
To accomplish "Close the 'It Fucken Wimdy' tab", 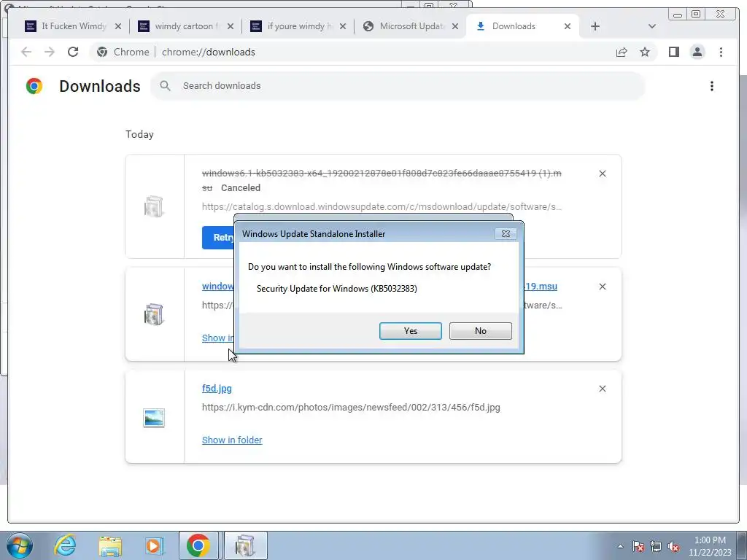I will (118, 26).
